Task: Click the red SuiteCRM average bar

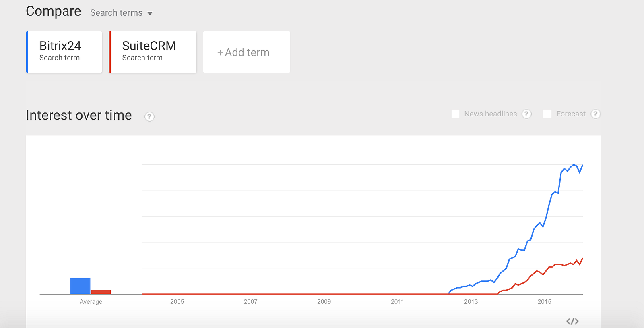Action: pyautogui.click(x=101, y=292)
